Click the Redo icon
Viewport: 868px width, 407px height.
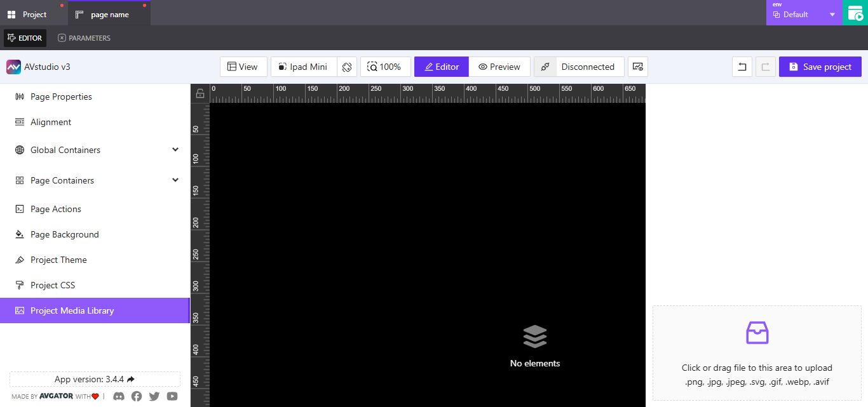(x=765, y=66)
